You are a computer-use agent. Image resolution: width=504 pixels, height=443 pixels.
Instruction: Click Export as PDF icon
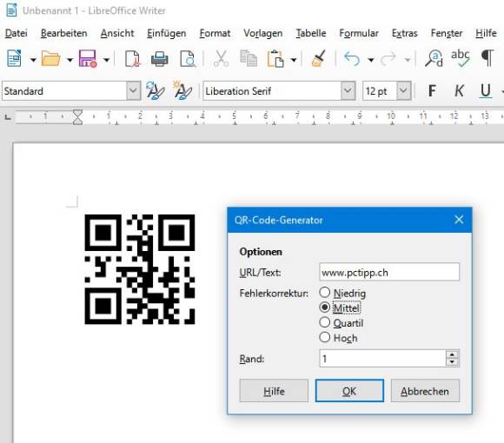[x=132, y=59]
